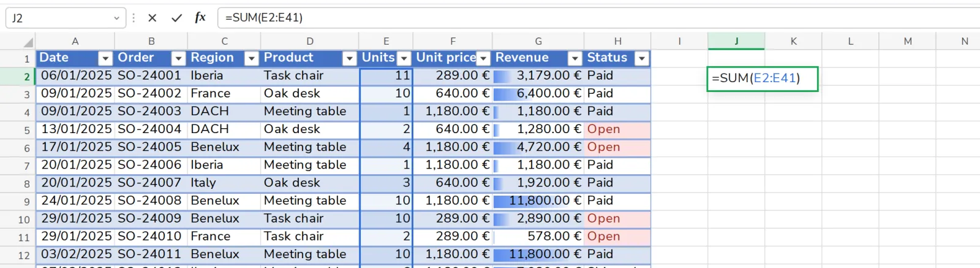Confirm the formula with checkmark icon
The image size is (980, 268).
pyautogui.click(x=176, y=18)
